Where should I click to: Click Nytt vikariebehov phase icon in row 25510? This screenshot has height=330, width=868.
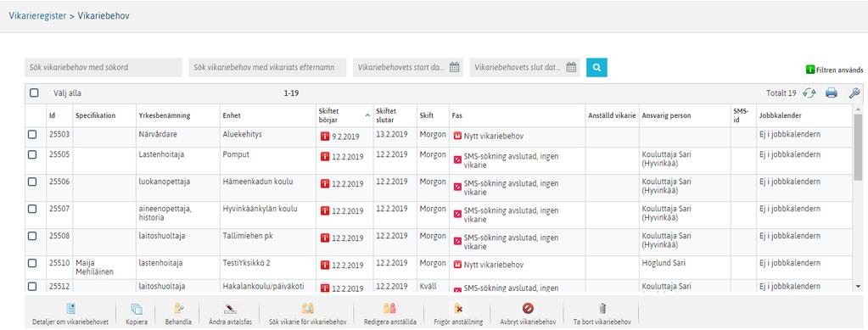(457, 266)
